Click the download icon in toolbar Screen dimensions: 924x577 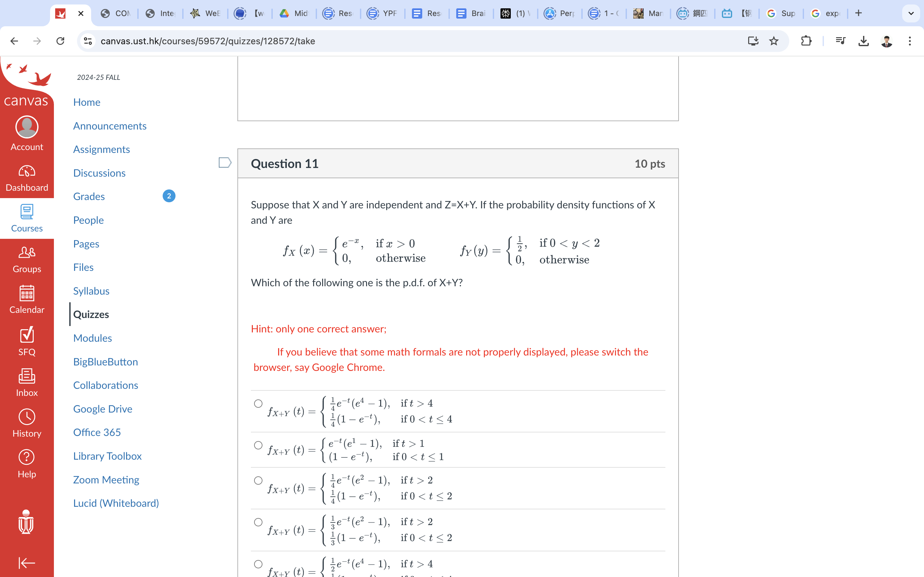tap(863, 41)
